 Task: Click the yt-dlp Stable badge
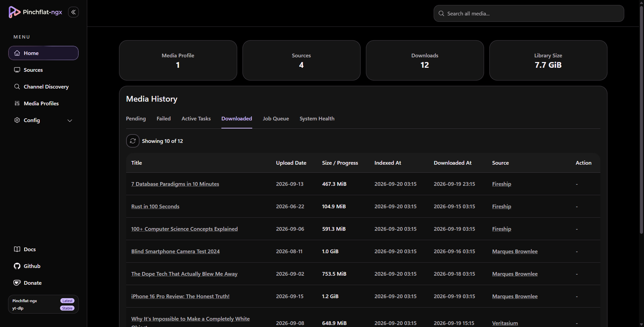coord(67,308)
